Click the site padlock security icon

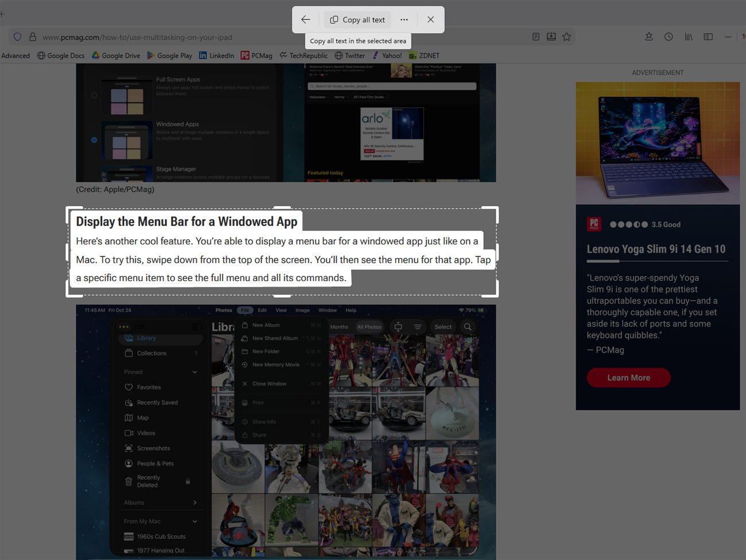click(x=33, y=37)
